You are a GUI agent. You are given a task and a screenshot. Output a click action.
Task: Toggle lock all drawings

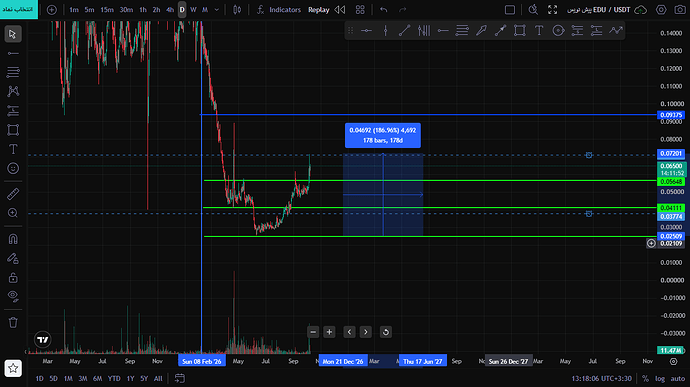pyautogui.click(x=13, y=278)
